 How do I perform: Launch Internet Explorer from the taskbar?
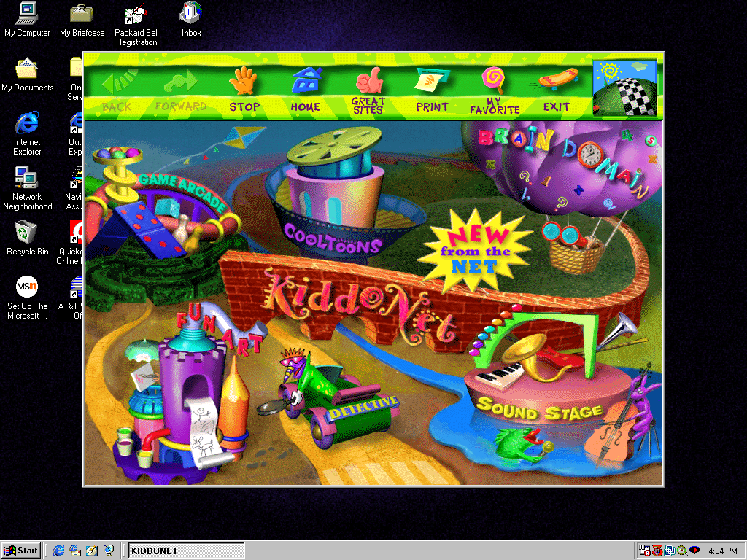pos(58,551)
